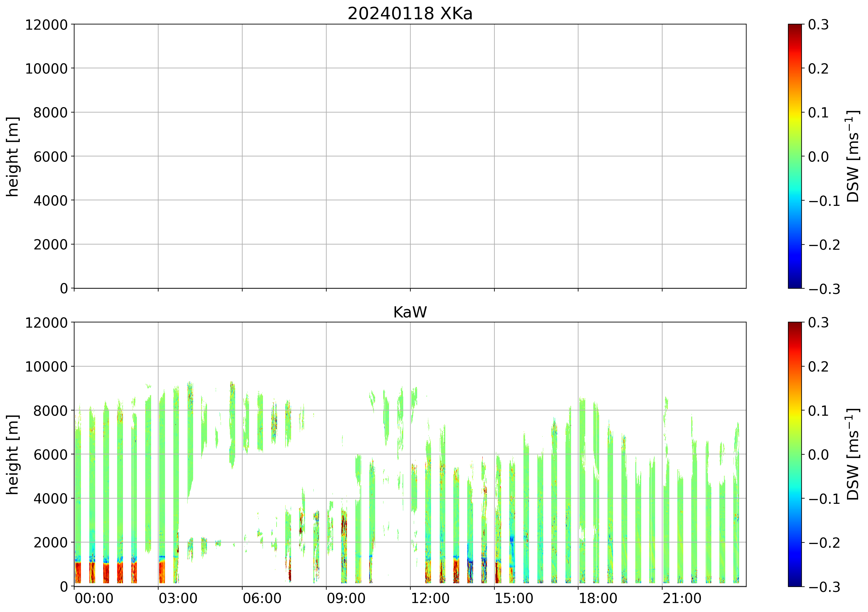Image resolution: width=868 pixels, height=612 pixels.
Task: Click the −0.3 tick on bottom colorbar
Action: point(824,587)
